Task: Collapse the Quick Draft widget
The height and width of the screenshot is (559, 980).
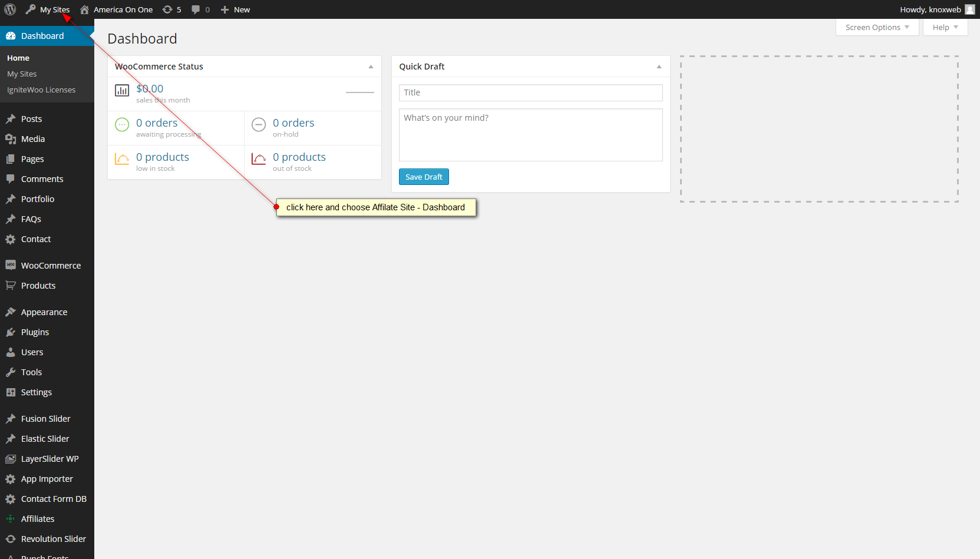Action: pyautogui.click(x=659, y=67)
